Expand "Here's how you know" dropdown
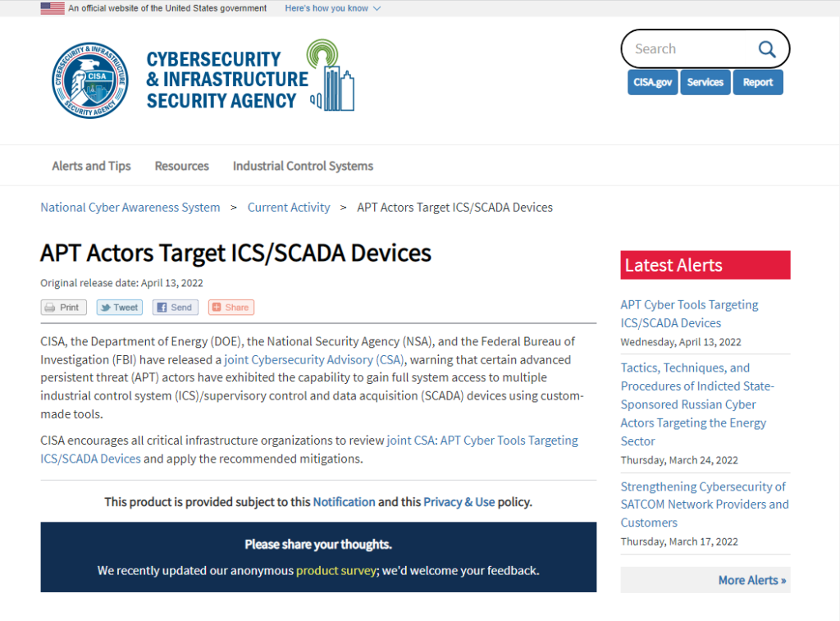Image resolution: width=840 pixels, height=621 pixels. coord(332,8)
